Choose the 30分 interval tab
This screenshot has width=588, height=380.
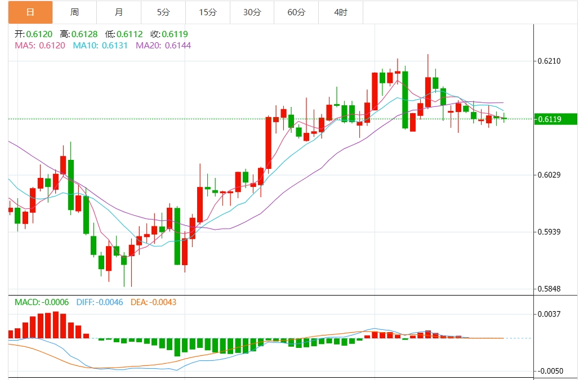[x=252, y=12]
